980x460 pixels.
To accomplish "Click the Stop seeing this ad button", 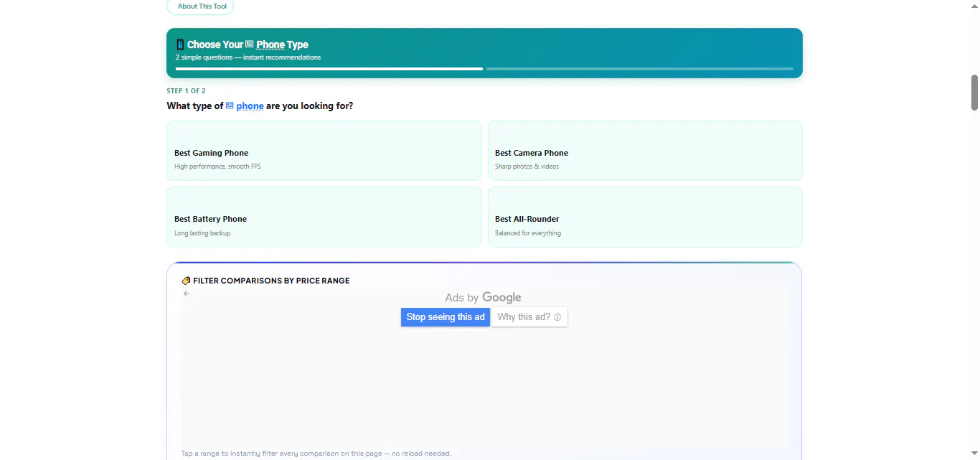I will pos(446,317).
